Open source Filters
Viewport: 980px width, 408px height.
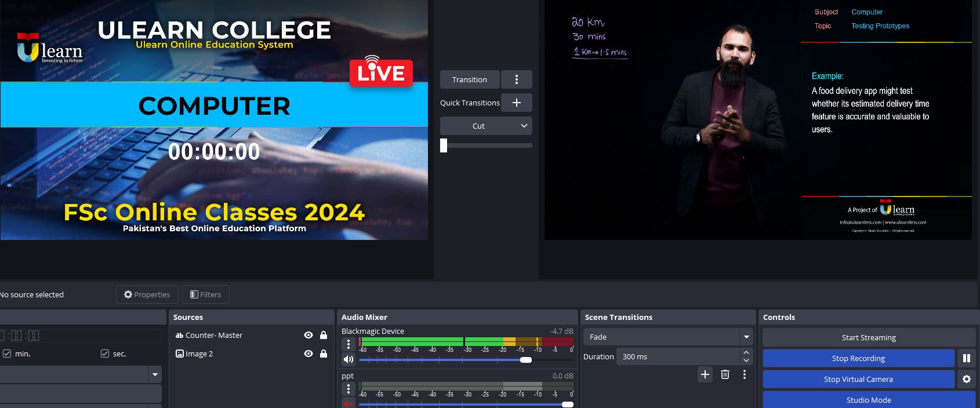pyautogui.click(x=206, y=294)
